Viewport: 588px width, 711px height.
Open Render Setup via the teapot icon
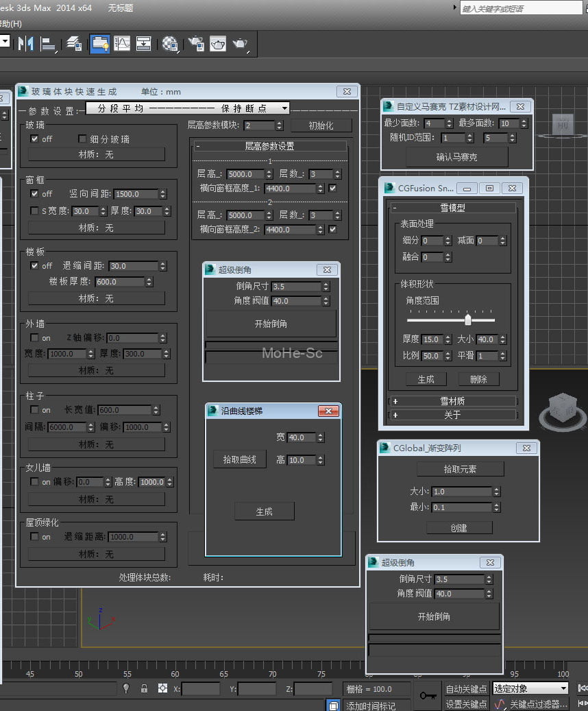point(196,43)
